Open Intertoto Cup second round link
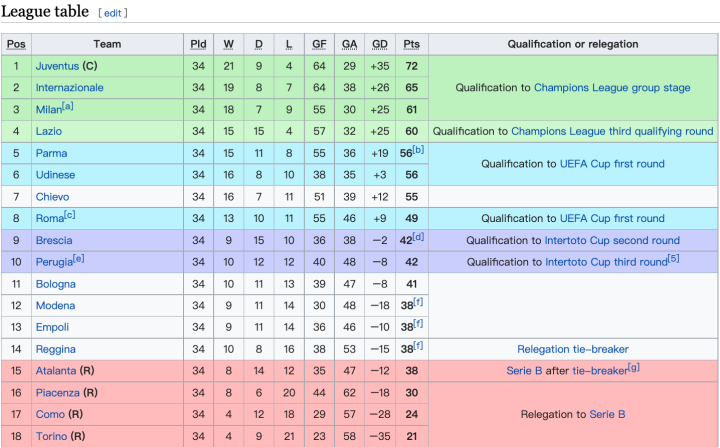 (612, 240)
